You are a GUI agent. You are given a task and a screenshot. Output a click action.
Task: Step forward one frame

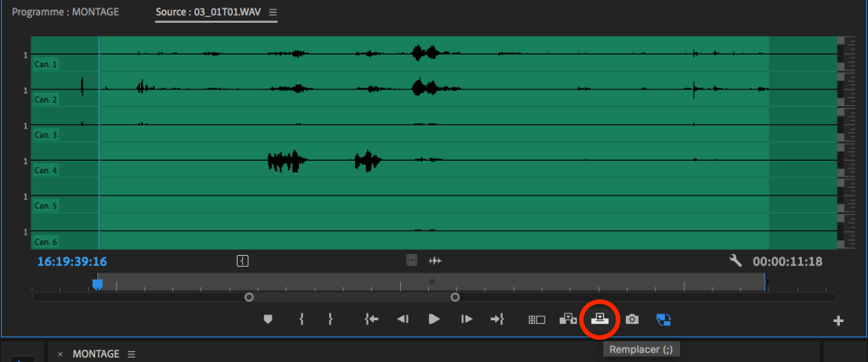(x=466, y=319)
